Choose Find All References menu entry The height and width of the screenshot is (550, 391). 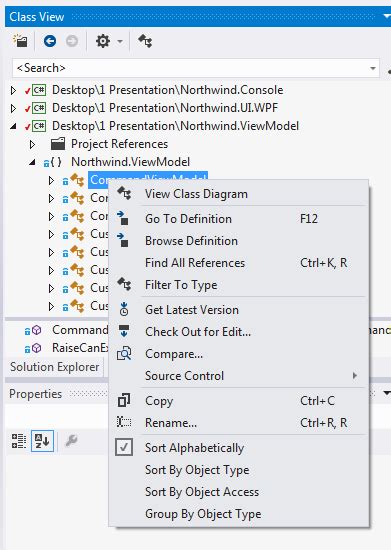tap(195, 263)
